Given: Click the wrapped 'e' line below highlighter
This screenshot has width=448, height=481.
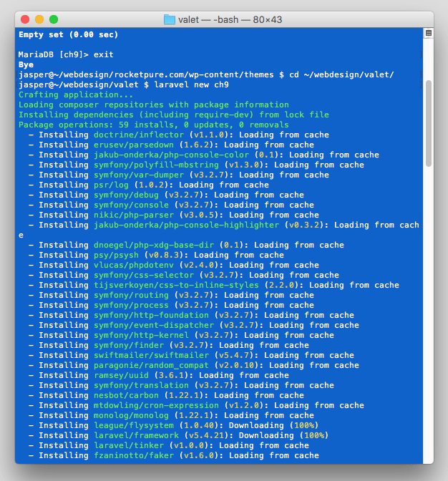Looking at the screenshot, I should (x=21, y=235).
